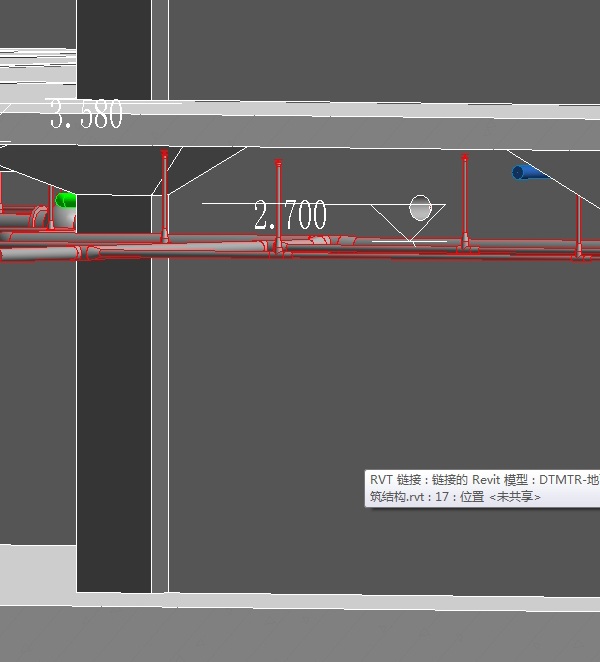
Task: Select the green pipe fitting
Action: (65, 208)
